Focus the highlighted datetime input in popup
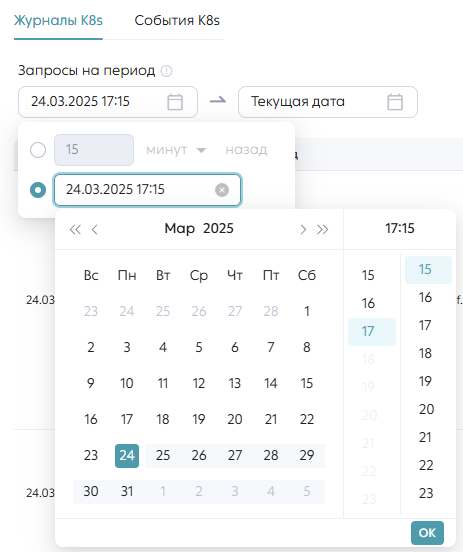The image size is (463, 552). pyautogui.click(x=147, y=190)
